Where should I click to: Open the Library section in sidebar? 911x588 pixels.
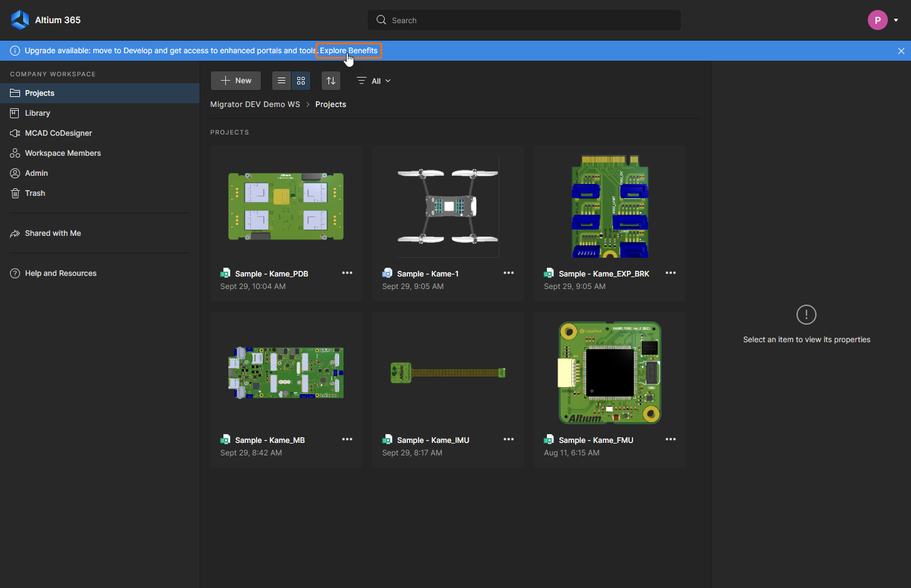[38, 113]
